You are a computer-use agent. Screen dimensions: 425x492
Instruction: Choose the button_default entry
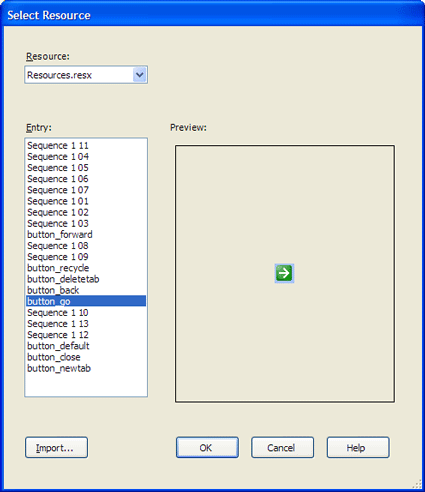86,346
